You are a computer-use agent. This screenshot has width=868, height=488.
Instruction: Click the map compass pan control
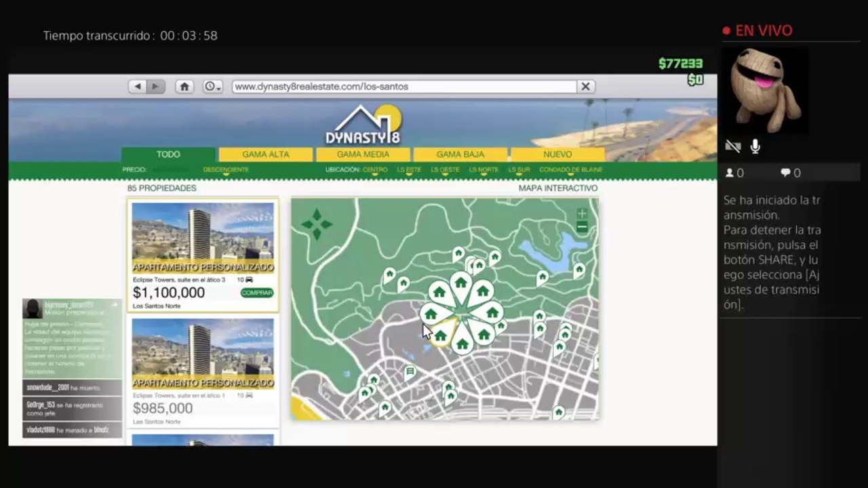point(317,224)
